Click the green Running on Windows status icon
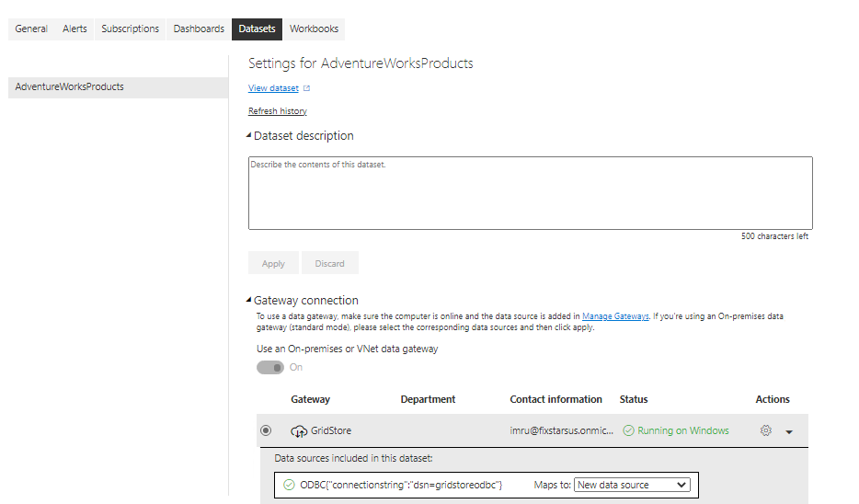Screen dimensions: 859x504 pyautogui.click(x=628, y=430)
